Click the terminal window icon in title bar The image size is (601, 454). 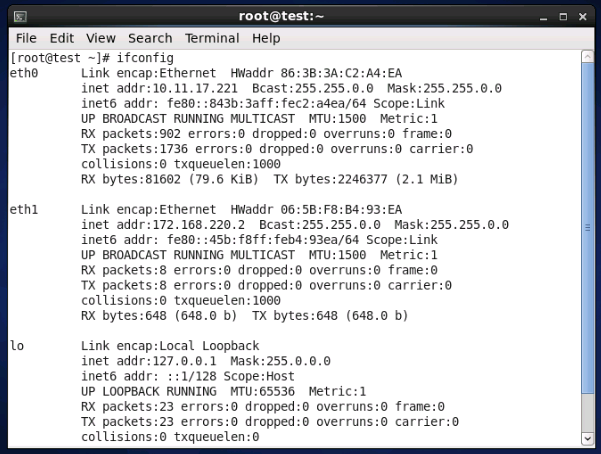[x=20, y=16]
